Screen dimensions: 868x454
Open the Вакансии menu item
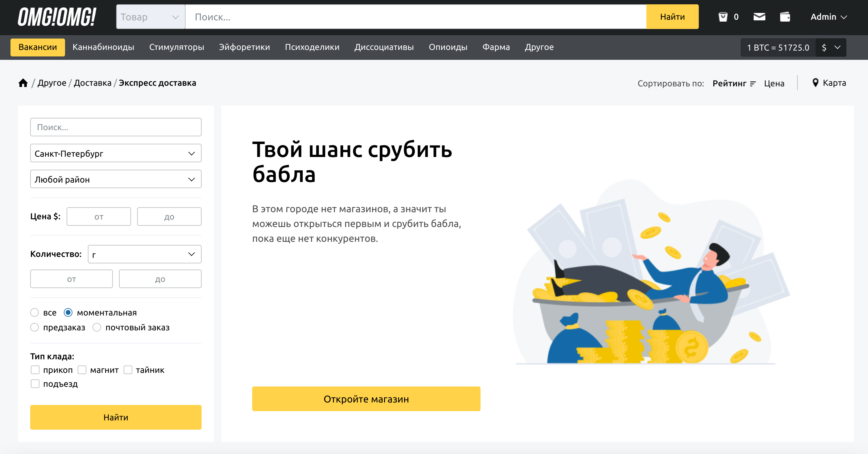coord(37,47)
